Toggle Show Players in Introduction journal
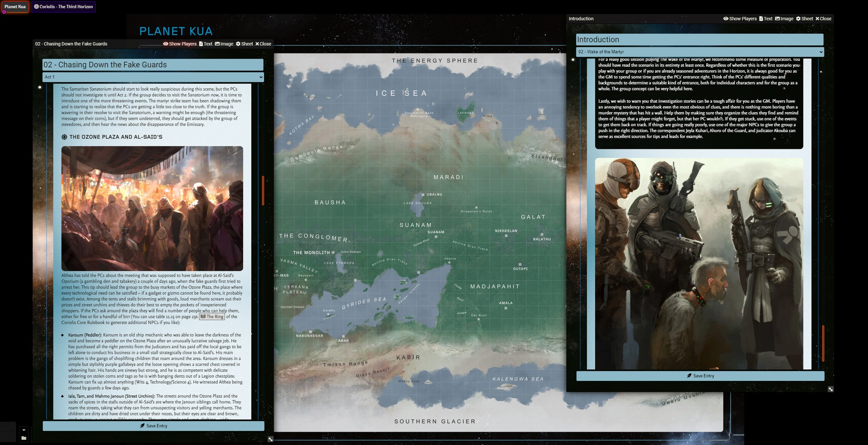868x445 pixels. point(740,19)
